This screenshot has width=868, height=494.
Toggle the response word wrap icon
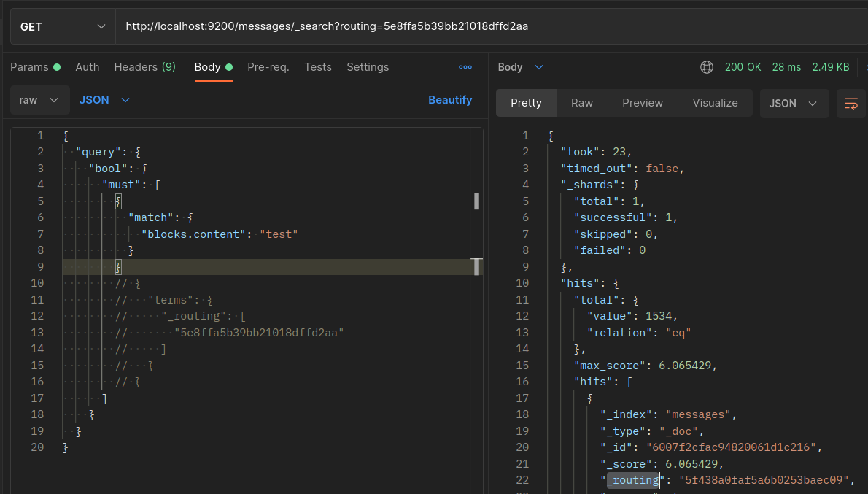[850, 104]
